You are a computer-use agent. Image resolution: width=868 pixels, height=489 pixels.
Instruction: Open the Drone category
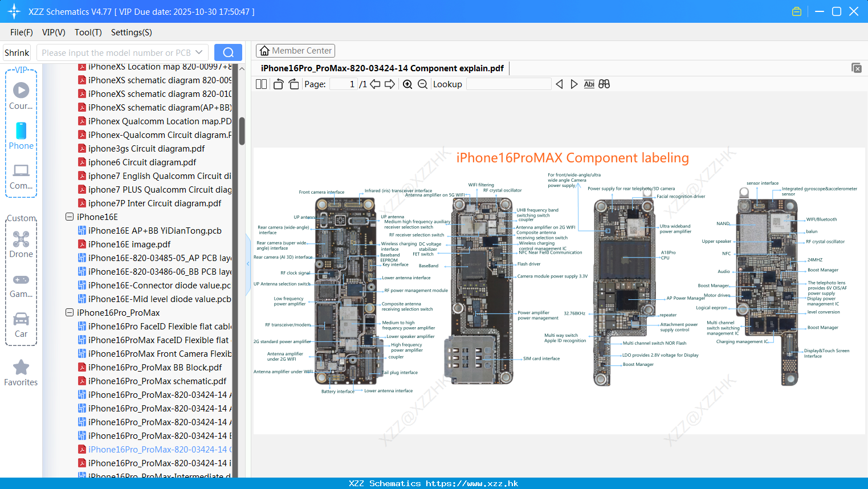21,244
